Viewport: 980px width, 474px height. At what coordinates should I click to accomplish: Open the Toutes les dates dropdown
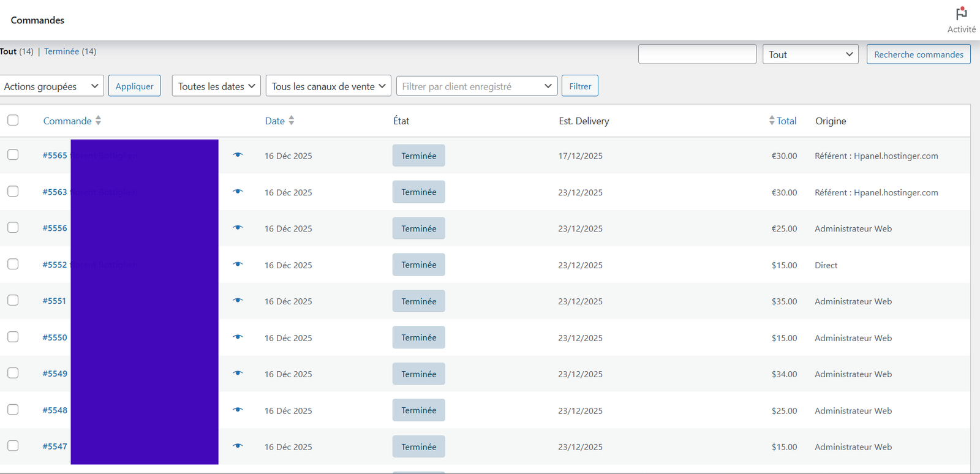click(216, 86)
